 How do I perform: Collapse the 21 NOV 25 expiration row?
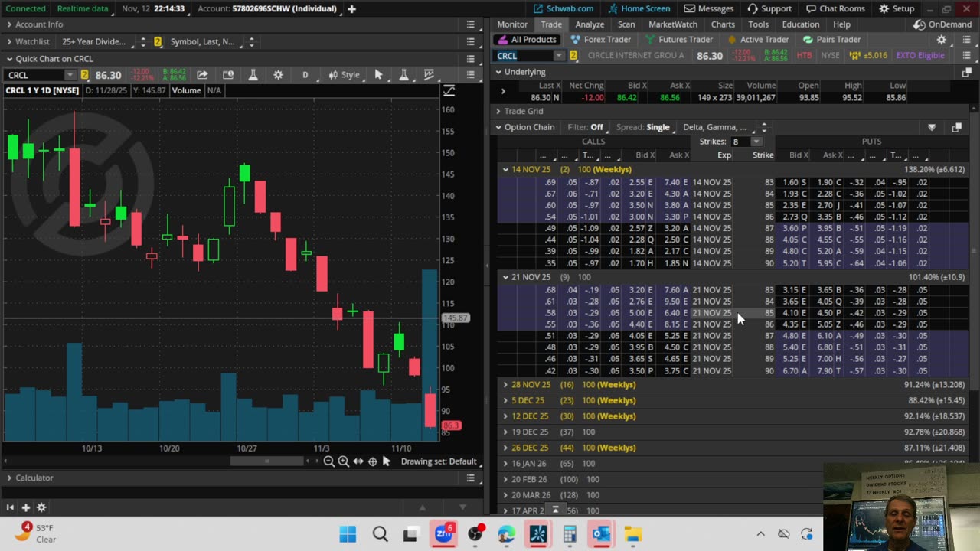(x=505, y=277)
